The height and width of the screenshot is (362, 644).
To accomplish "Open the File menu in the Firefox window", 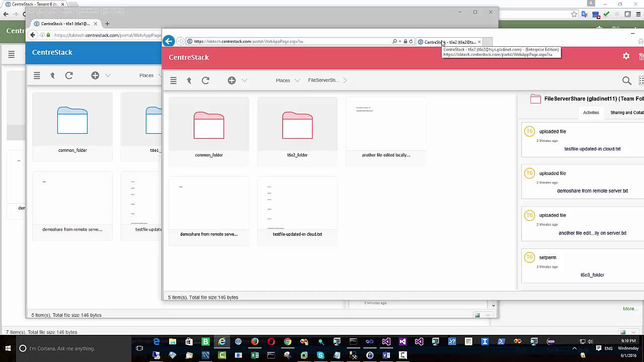I will tap(31, 10).
